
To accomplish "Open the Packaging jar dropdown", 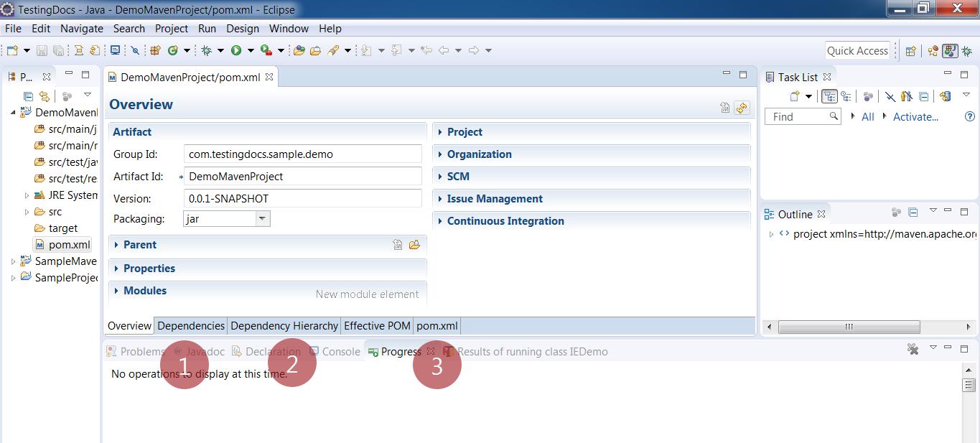I will point(262,219).
